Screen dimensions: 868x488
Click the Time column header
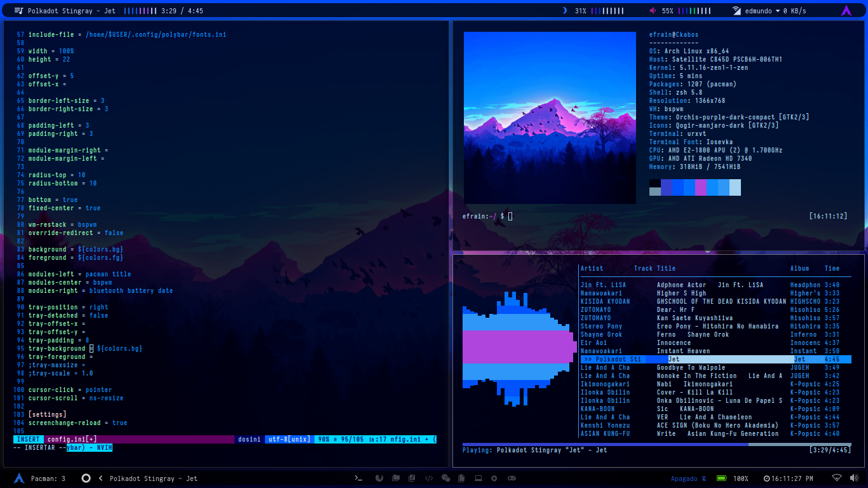832,268
